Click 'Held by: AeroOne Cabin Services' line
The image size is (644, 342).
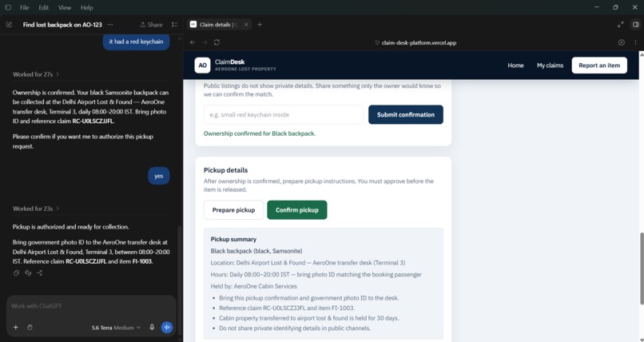click(x=254, y=286)
